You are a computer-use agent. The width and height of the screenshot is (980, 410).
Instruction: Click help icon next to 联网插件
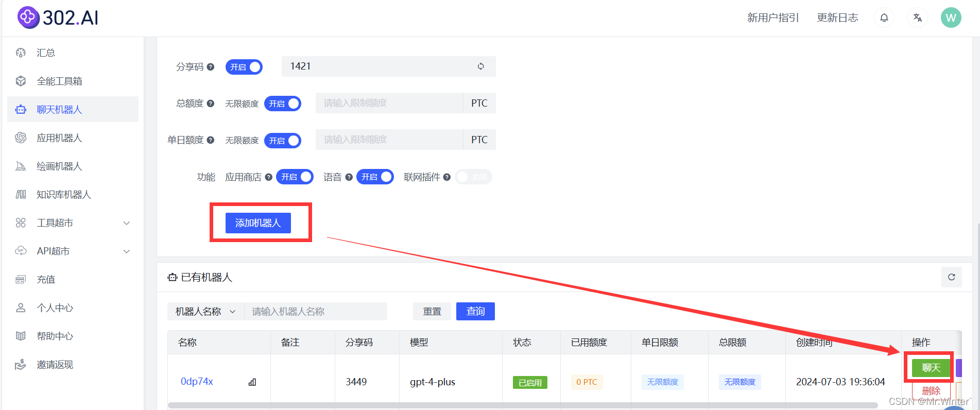[x=446, y=177]
